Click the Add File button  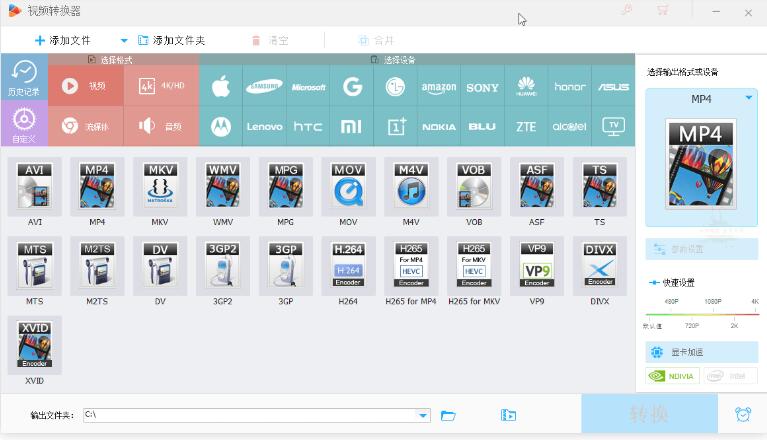[63, 41]
